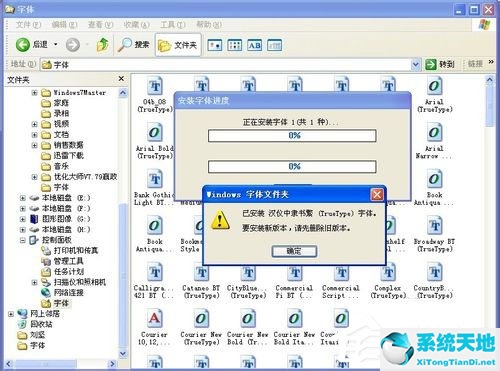Click the Back navigation arrow icon
The image size is (500, 371).
point(23,44)
